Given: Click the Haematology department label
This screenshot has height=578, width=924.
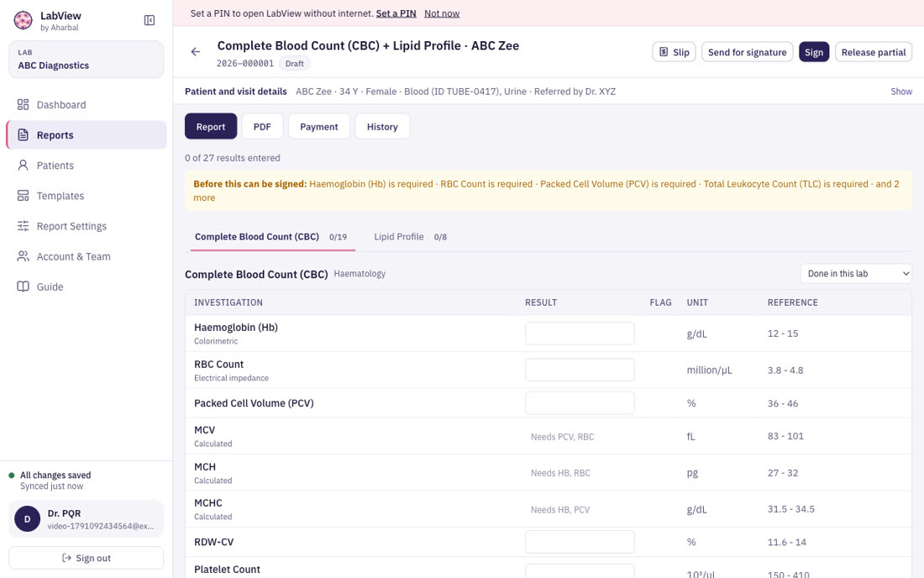Looking at the screenshot, I should click(360, 273).
